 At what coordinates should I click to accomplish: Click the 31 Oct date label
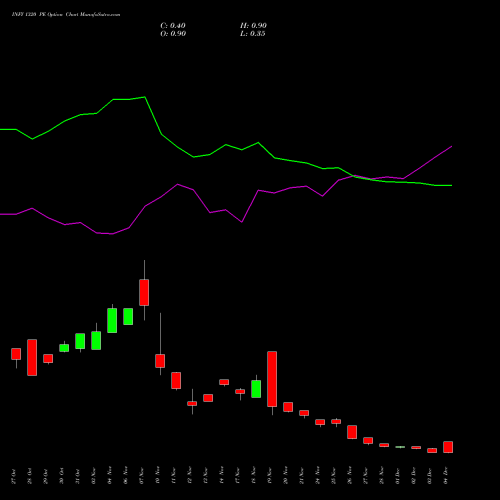click(78, 476)
